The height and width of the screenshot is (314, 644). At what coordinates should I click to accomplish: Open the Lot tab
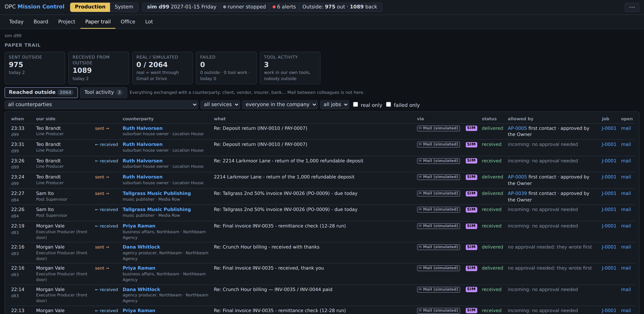(x=149, y=22)
